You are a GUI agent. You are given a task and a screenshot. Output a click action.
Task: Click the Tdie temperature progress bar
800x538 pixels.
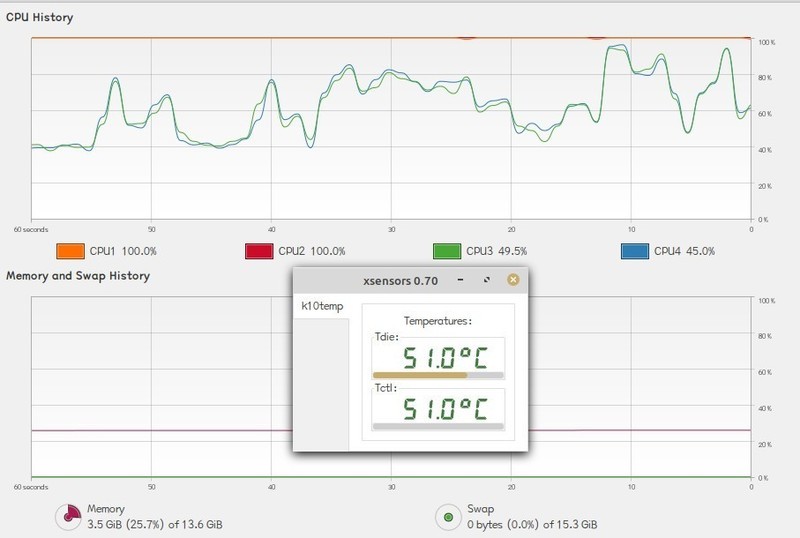(x=438, y=375)
